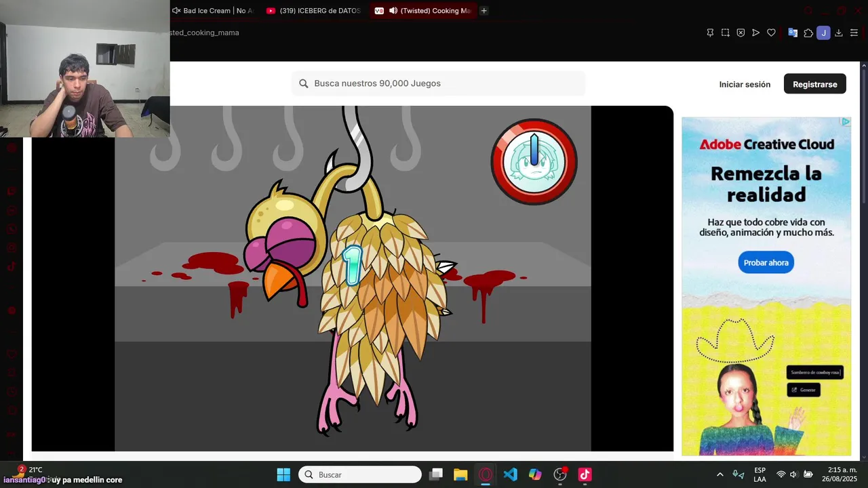Open the Easy Setup sliders icon
This screenshot has height=488, width=868.
tap(854, 33)
